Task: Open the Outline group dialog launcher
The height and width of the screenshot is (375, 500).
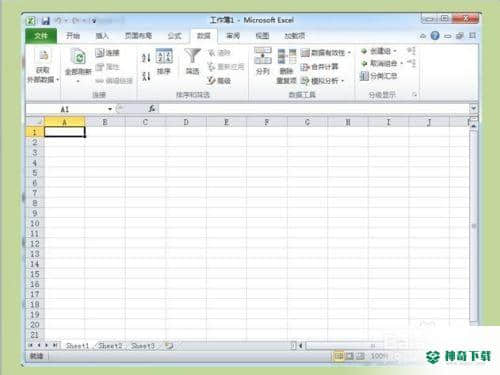Action: (414, 95)
